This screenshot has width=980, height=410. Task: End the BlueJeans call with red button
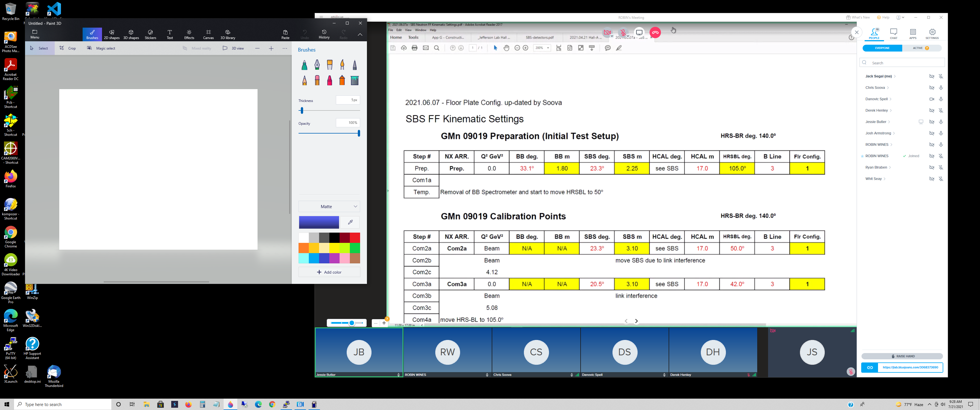tap(655, 33)
